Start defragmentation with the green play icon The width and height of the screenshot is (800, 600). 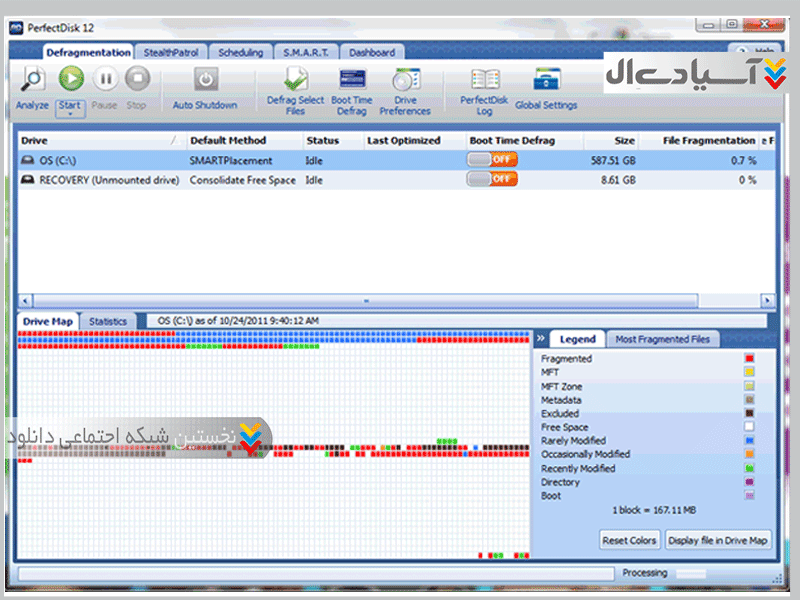(70, 78)
